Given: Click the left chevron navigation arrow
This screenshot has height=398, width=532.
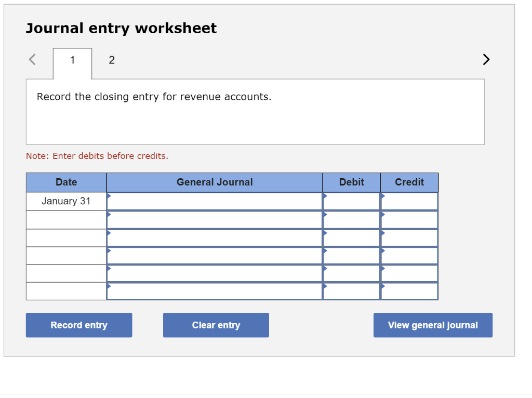Looking at the screenshot, I should coord(32,59).
